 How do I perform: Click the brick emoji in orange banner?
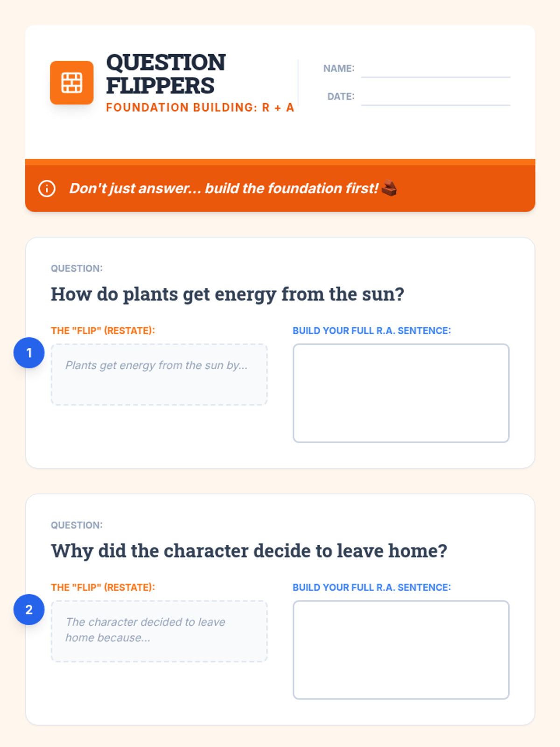389,188
